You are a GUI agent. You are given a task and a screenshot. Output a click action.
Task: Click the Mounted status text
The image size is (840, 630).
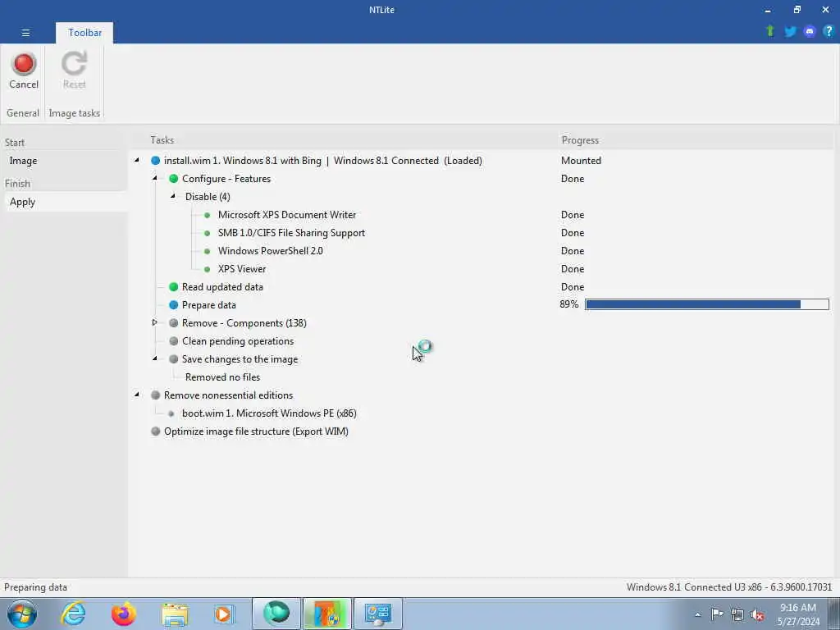tap(581, 160)
